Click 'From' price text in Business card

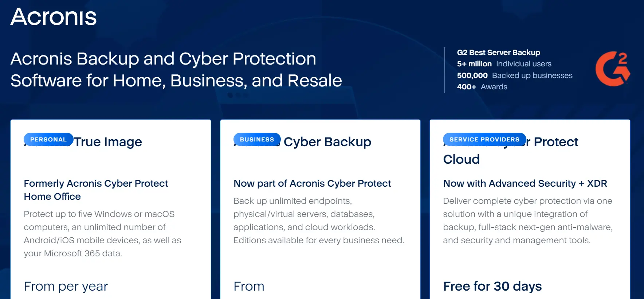pyautogui.click(x=249, y=286)
